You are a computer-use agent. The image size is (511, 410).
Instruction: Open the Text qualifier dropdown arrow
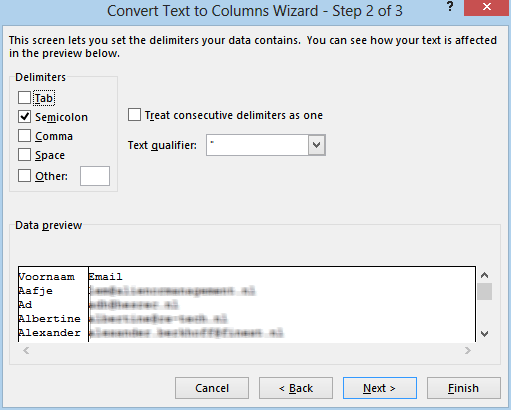click(x=316, y=145)
